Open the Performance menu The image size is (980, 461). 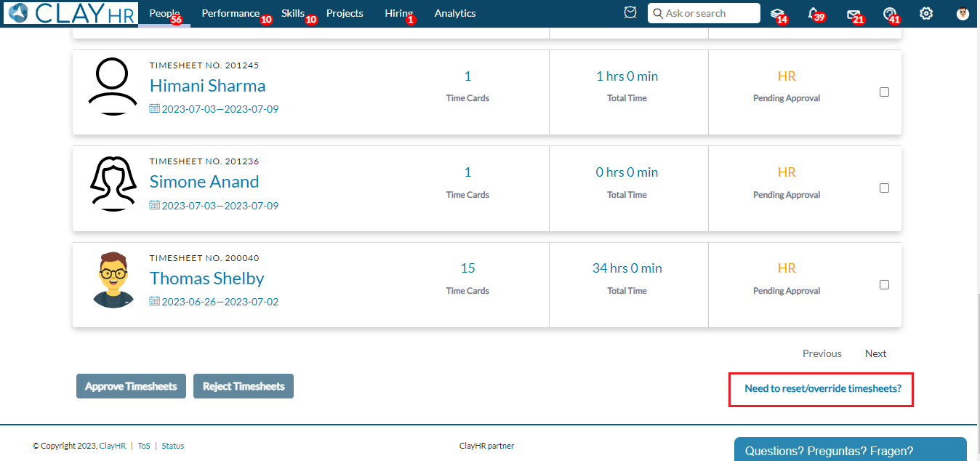[x=230, y=13]
